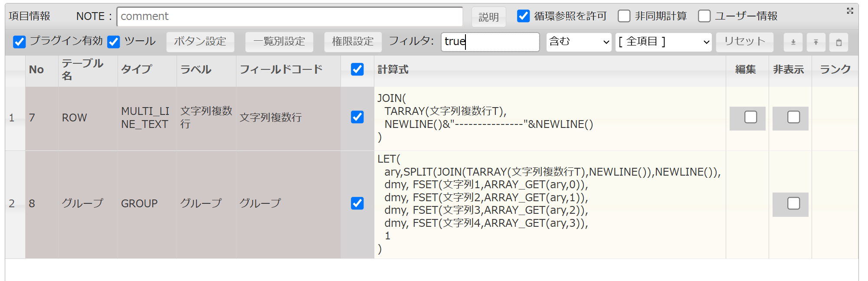
Task: Click the clipboard paste icon button
Action: pos(839,42)
